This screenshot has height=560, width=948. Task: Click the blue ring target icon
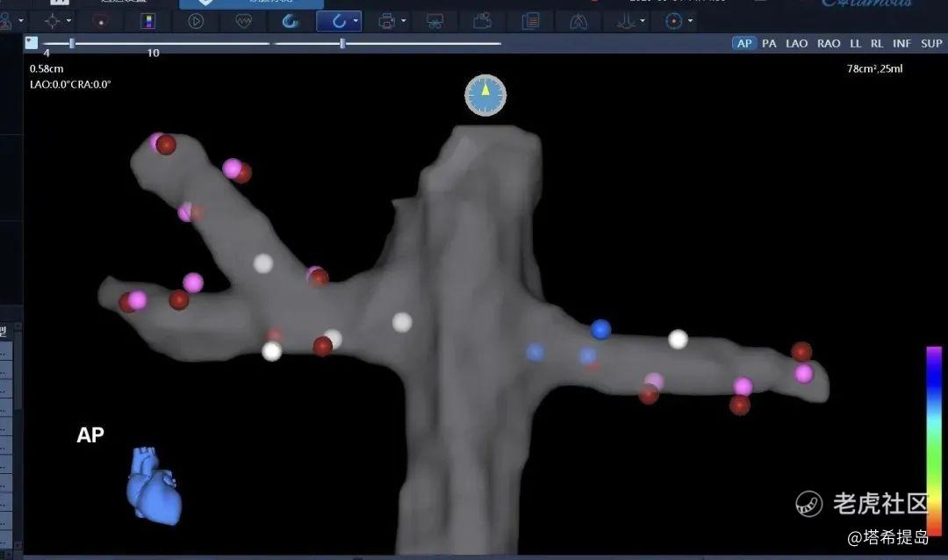coord(673,21)
